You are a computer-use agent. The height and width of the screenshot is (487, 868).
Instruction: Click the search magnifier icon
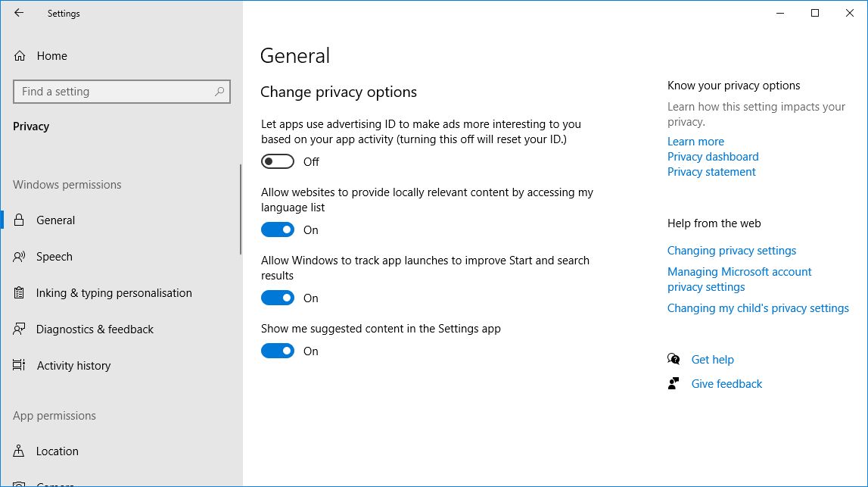[219, 92]
